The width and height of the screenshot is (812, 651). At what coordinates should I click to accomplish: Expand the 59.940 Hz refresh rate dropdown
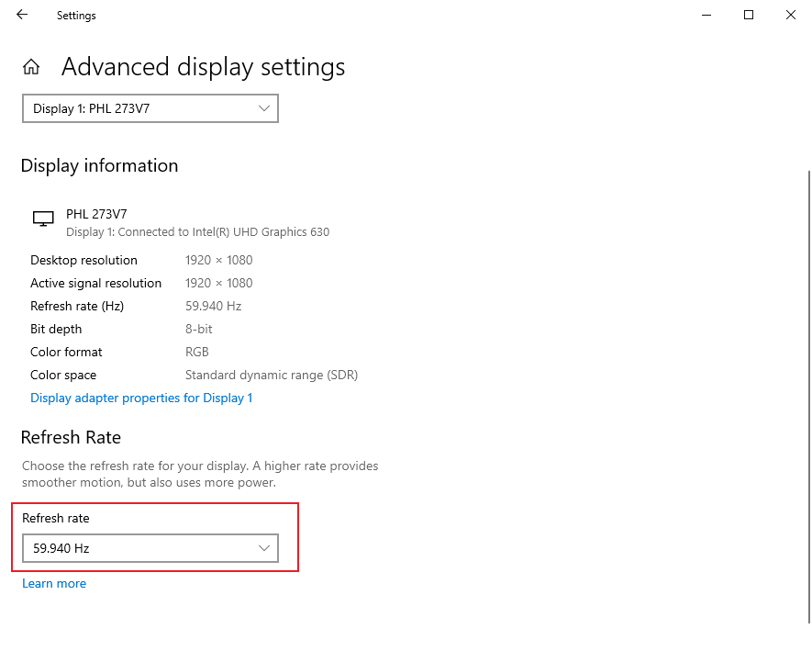[x=150, y=549]
